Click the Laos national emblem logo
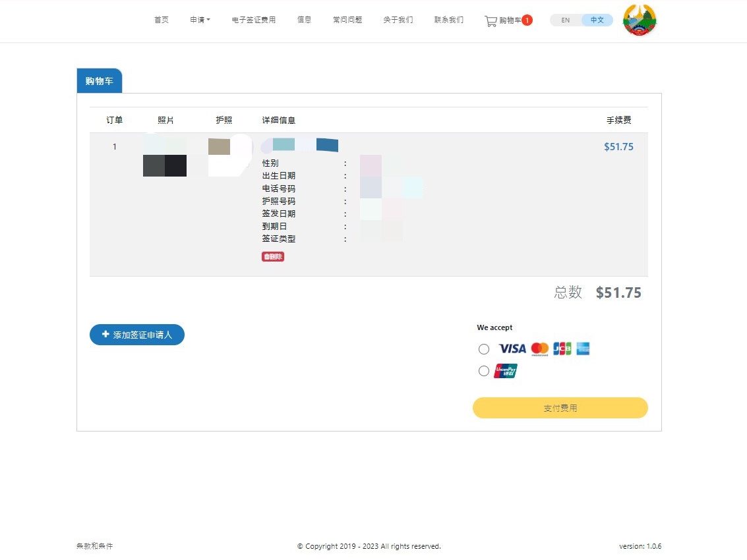 640,20
